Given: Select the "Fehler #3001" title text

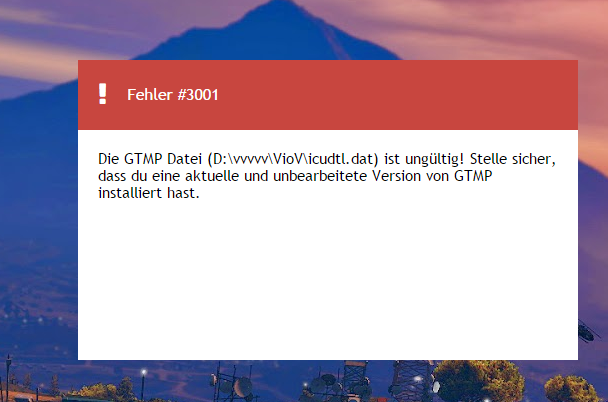Looking at the screenshot, I should pyautogui.click(x=173, y=95).
